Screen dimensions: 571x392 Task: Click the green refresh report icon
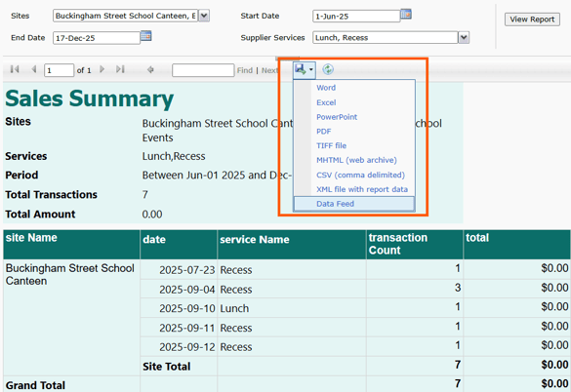pyautogui.click(x=328, y=69)
